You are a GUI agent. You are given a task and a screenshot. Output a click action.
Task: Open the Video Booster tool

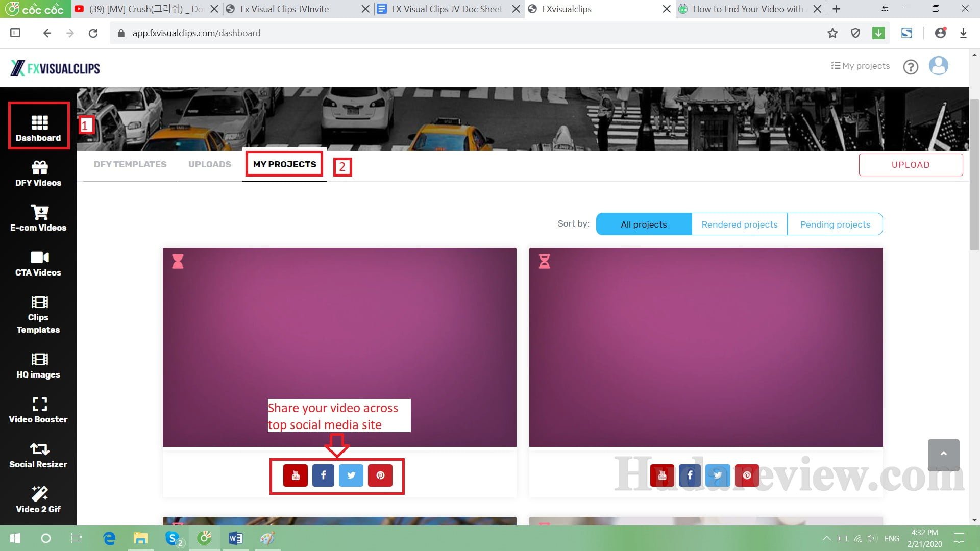coord(38,409)
